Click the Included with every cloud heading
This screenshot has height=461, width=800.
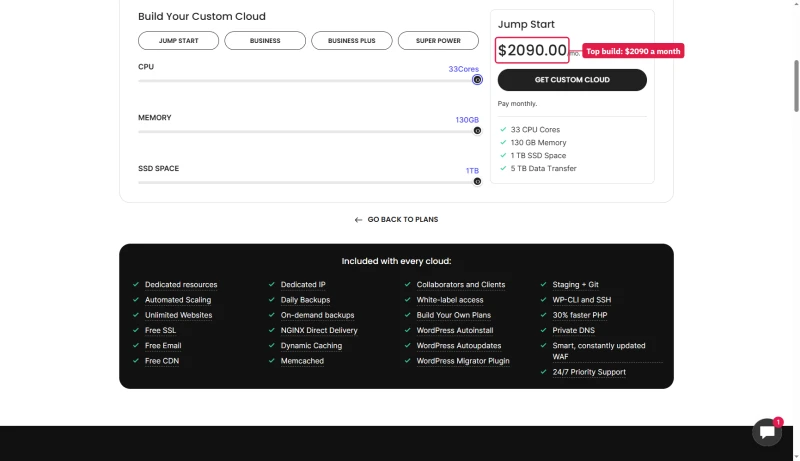[396, 261]
